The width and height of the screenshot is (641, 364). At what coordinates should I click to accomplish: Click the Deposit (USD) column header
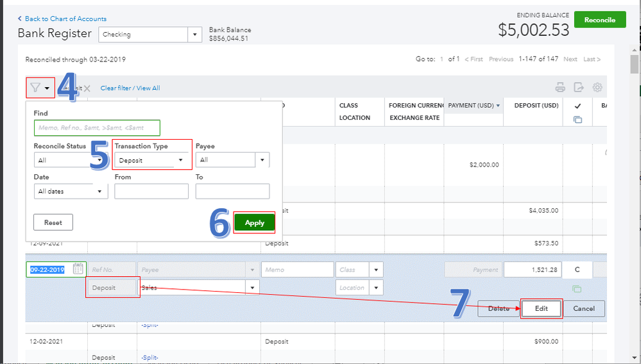(x=536, y=105)
